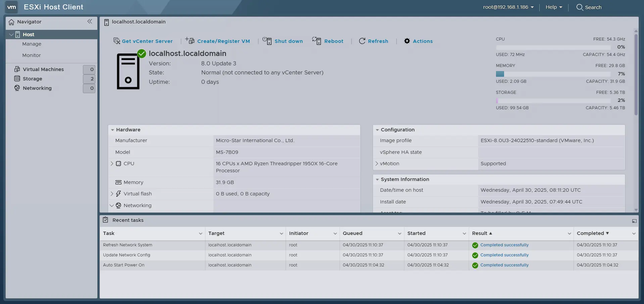Click the Reboot icon in toolbar
The width and height of the screenshot is (644, 304).
(x=316, y=41)
